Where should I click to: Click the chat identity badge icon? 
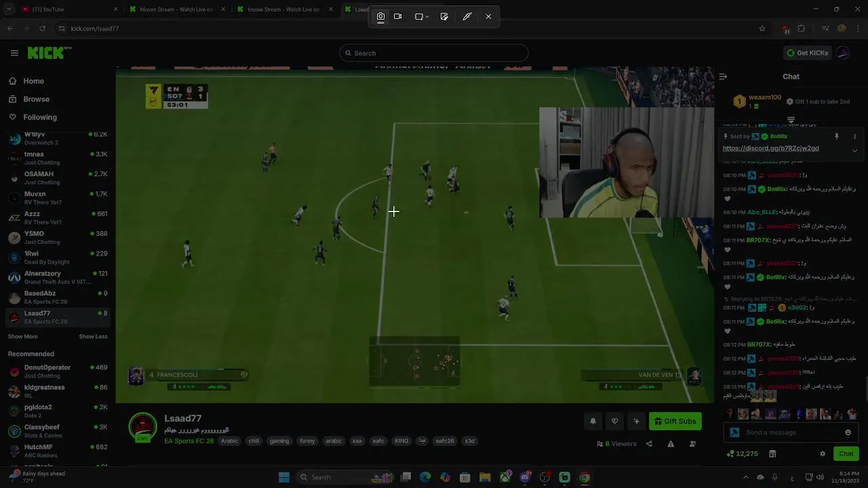[x=734, y=432]
